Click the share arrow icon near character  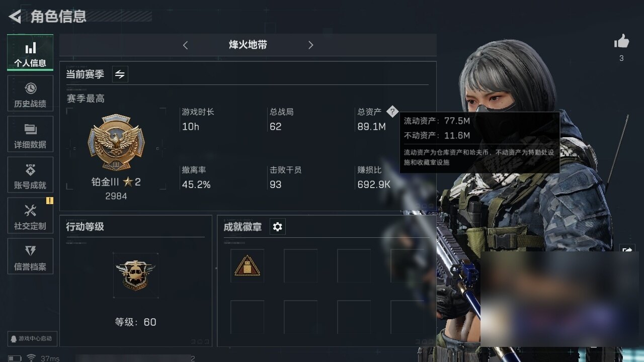[628, 249]
